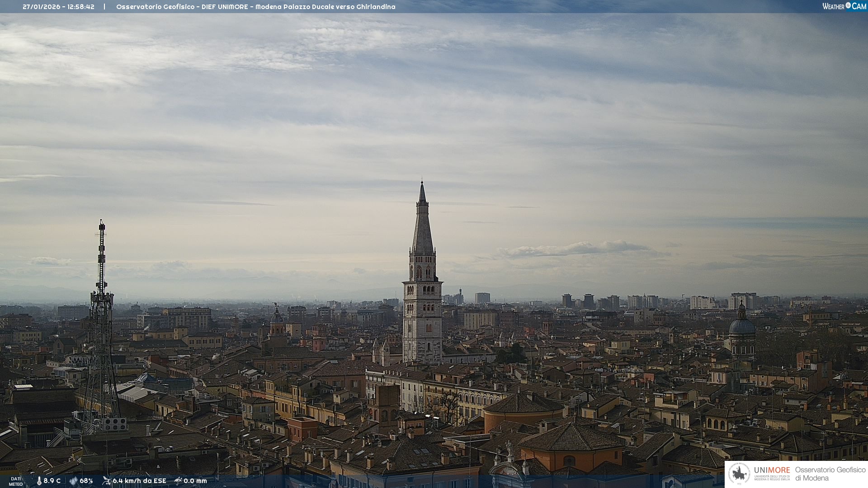The image size is (868, 488).
Task: Click the vertical separator after the timestamp
Action: [x=104, y=7]
